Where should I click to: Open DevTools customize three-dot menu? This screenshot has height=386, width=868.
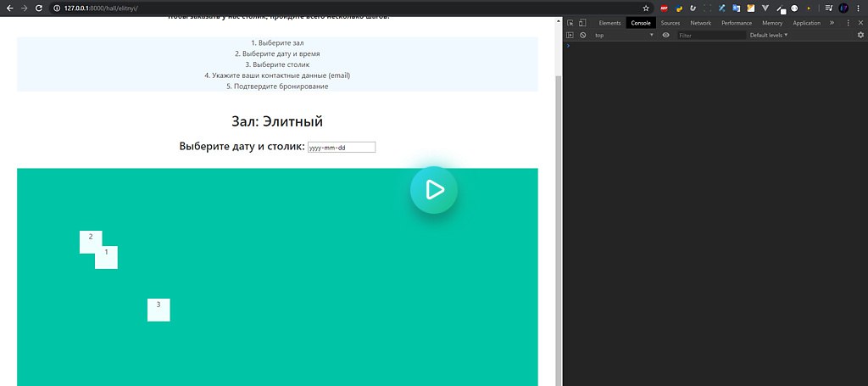pyautogui.click(x=848, y=23)
